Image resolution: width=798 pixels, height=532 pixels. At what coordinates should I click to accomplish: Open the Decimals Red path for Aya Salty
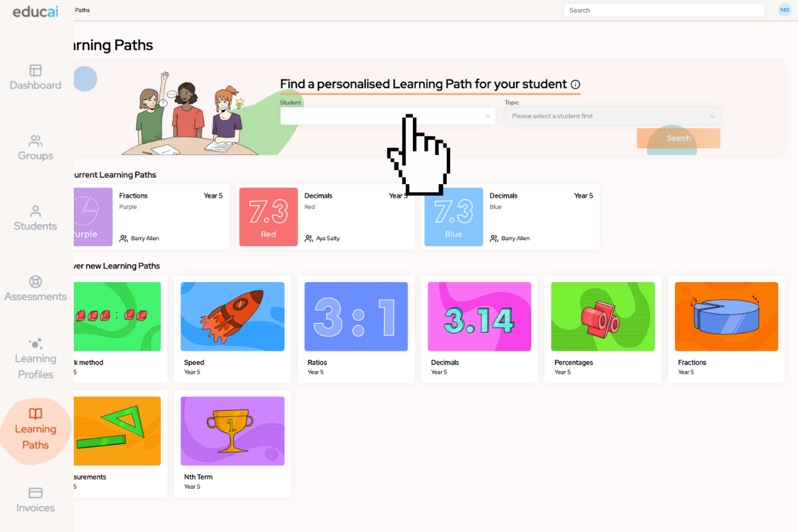325,217
